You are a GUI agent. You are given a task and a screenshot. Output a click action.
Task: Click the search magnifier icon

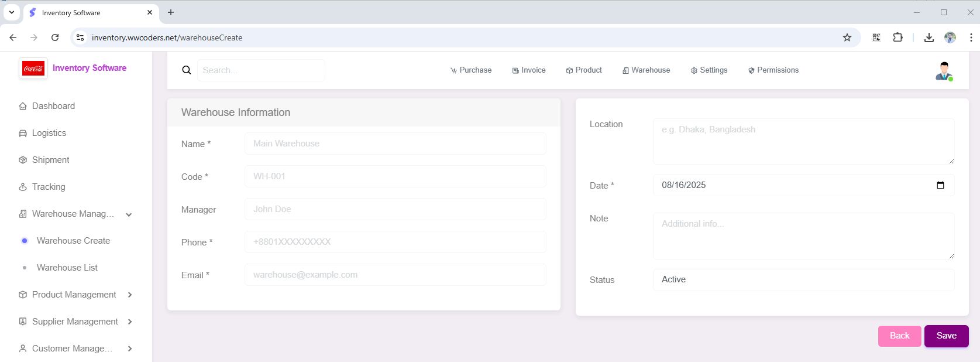[x=187, y=70]
